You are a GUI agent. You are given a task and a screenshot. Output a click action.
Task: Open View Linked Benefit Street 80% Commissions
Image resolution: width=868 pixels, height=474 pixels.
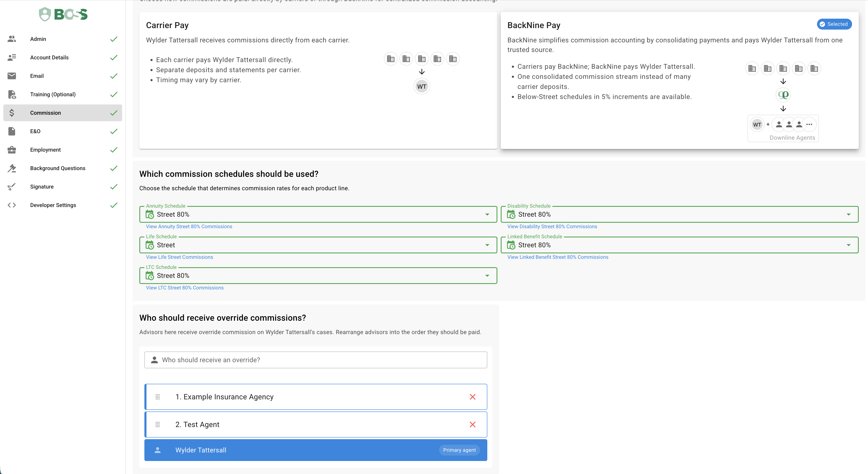click(558, 257)
